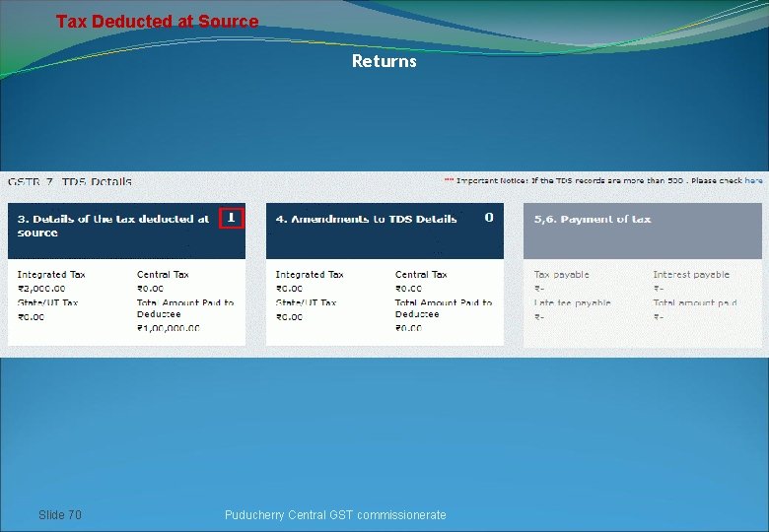769x532 pixels.
Task: Click 'Central Tax' label in tile 3
Action: 163,274
